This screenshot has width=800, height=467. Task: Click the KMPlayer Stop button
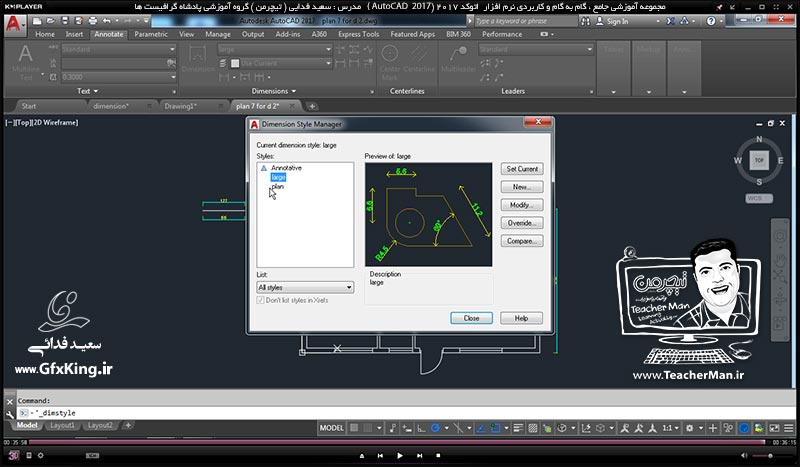[438, 455]
